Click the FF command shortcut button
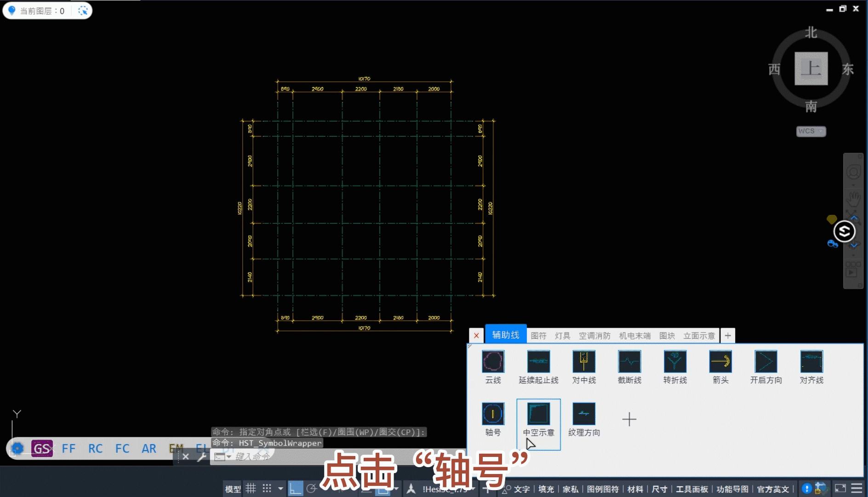 point(69,448)
